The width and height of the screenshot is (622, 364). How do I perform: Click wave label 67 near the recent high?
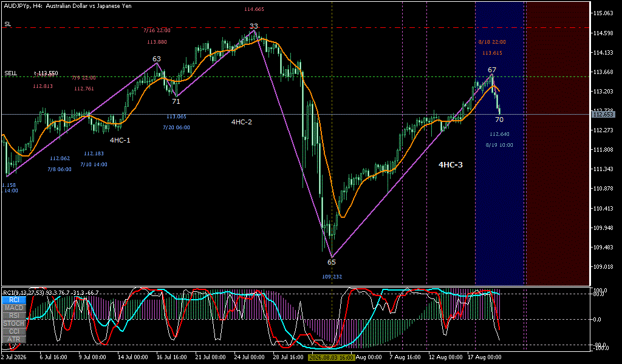click(x=492, y=70)
